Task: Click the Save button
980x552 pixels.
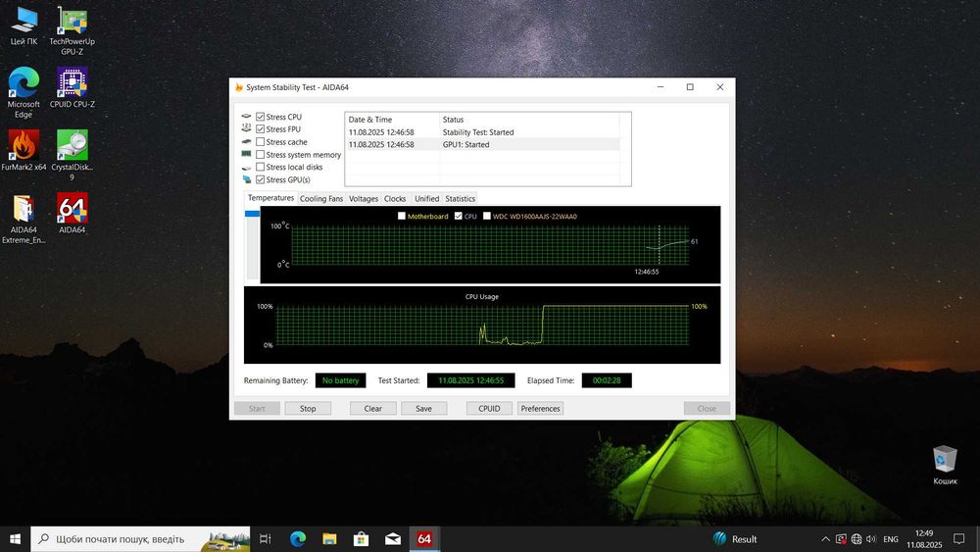Action: point(423,408)
